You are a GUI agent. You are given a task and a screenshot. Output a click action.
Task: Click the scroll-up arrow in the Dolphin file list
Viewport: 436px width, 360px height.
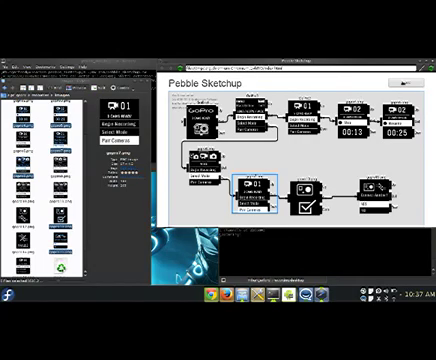(x=85, y=101)
